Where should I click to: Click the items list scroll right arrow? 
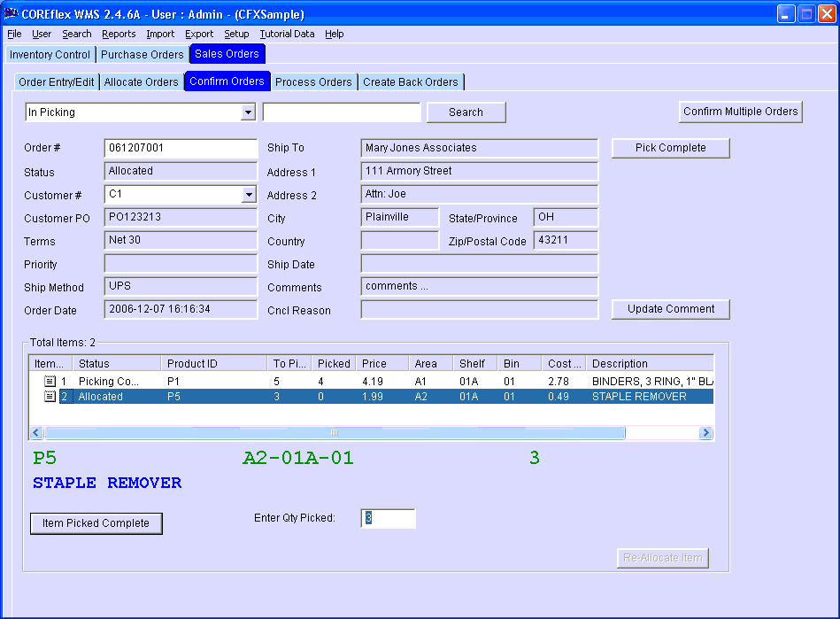pyautogui.click(x=705, y=432)
